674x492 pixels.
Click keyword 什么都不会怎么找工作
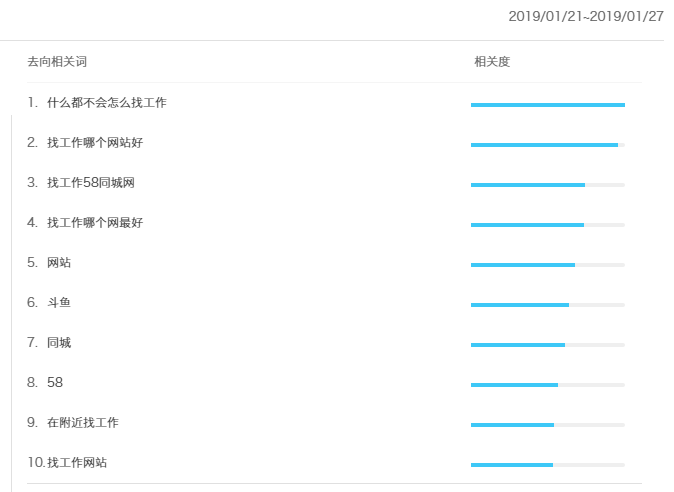(107, 103)
